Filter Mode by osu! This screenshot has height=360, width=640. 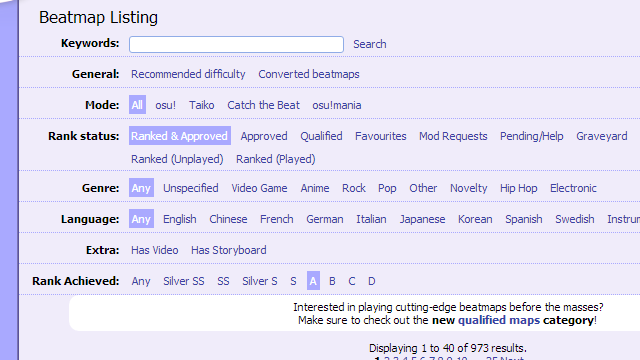[165, 105]
